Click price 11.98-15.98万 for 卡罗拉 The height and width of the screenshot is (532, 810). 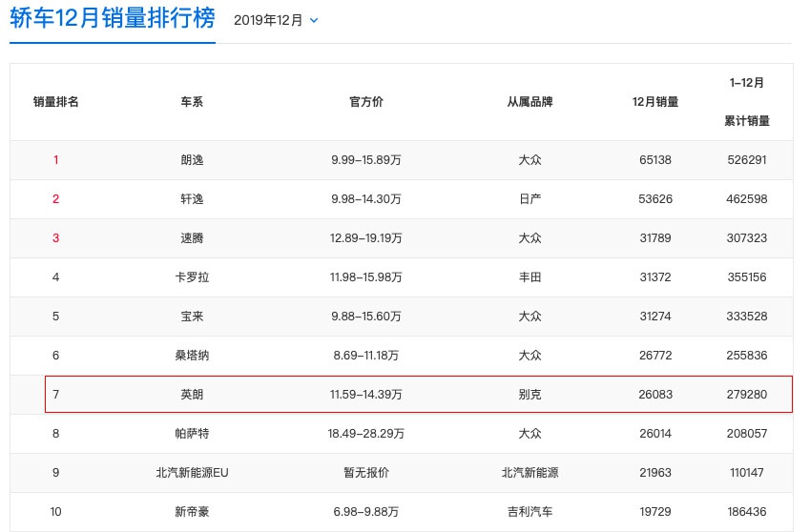coord(366,277)
